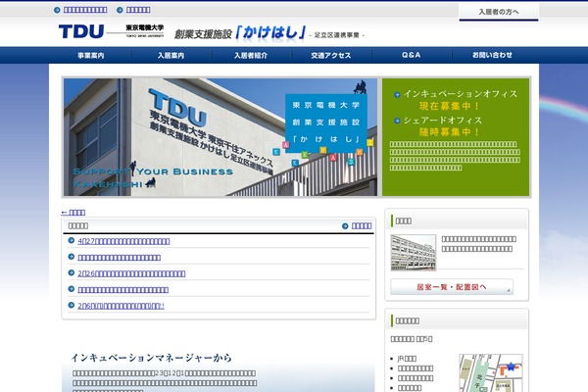Click the arrow icon beside インキュベーションオフィス
The height and width of the screenshot is (392, 588).
(x=397, y=94)
